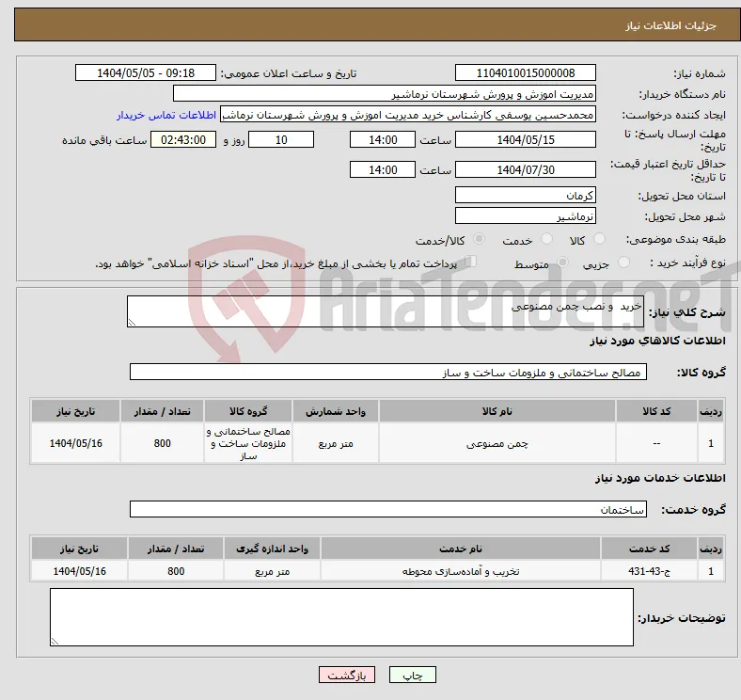Image resolution: width=741 pixels, height=700 pixels.
Task: Click the چاپ print button
Action: [x=413, y=675]
